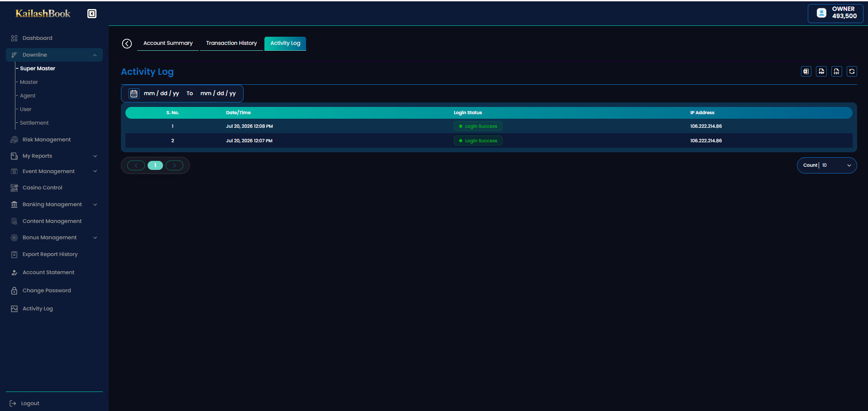Export the log to Excel
Screen dimensions: 868x411
pyautogui.click(x=806, y=71)
